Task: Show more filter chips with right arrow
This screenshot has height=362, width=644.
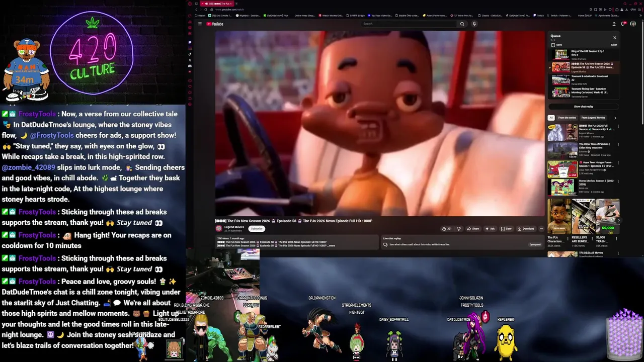Action: pyautogui.click(x=615, y=118)
